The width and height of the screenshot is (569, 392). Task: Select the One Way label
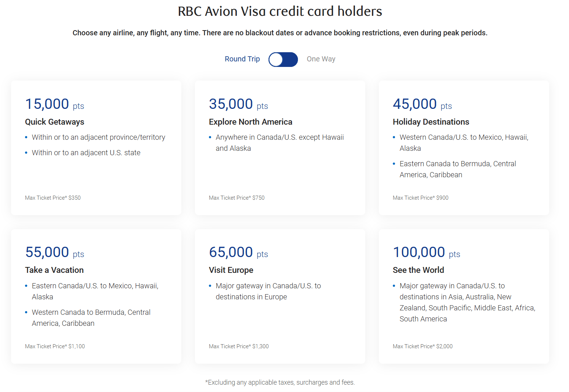click(321, 59)
